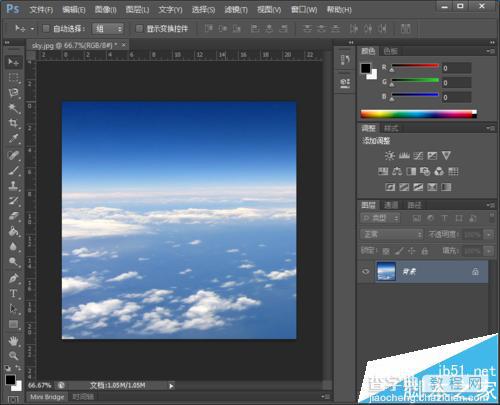Enable the 显示变换控件 checkbox
Viewport: 500px width, 405px height.
[139, 29]
